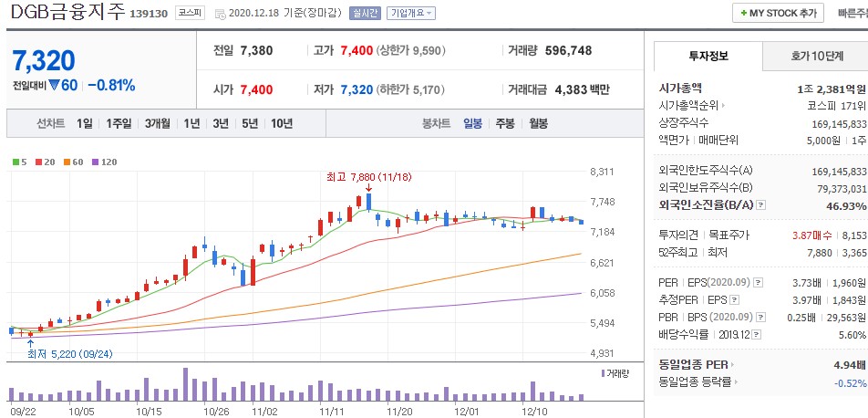868x418 pixels.
Task: Click the stock code 139130
Action: 149,14
